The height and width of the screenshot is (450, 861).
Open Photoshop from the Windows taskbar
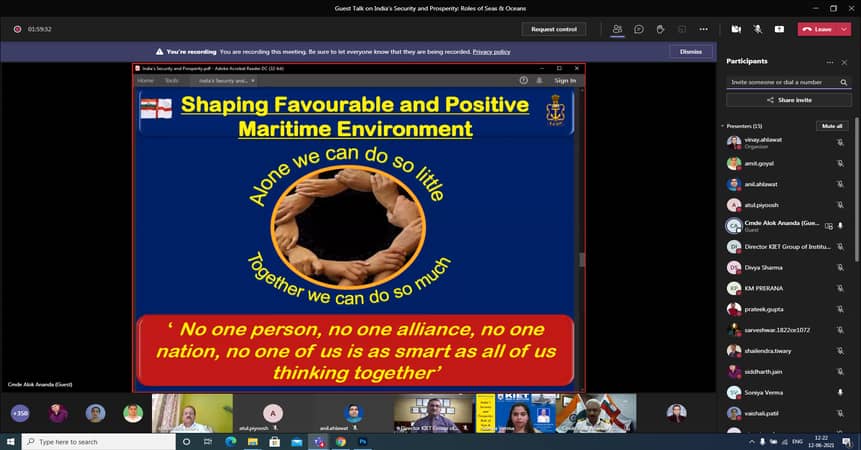coord(362,441)
